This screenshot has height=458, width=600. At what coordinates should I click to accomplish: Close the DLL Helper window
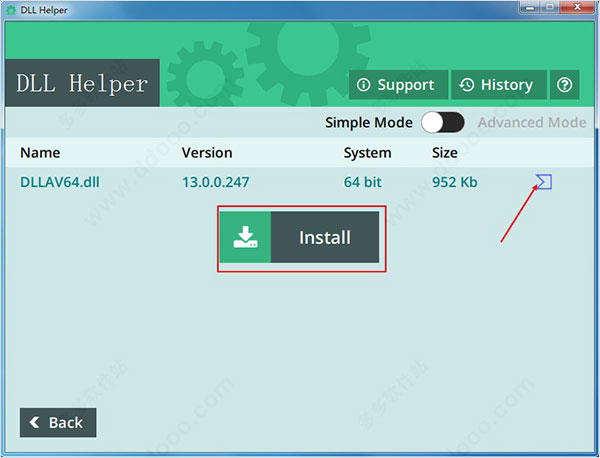577,7
